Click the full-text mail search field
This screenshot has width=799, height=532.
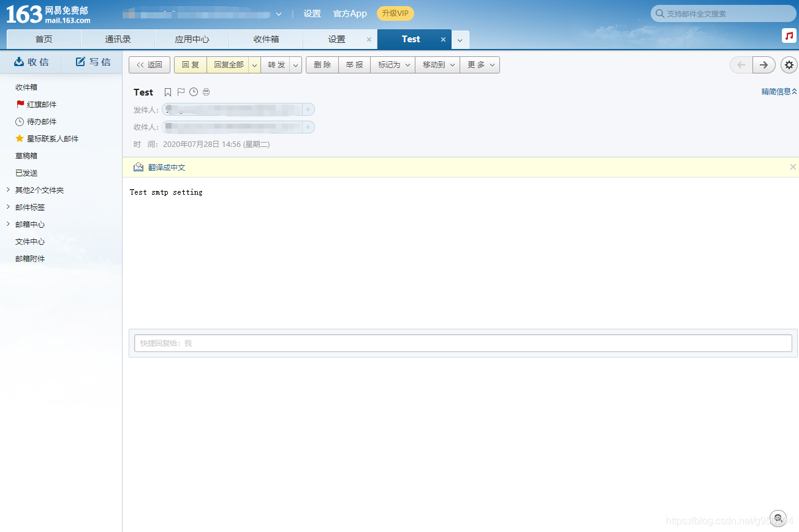coord(724,13)
